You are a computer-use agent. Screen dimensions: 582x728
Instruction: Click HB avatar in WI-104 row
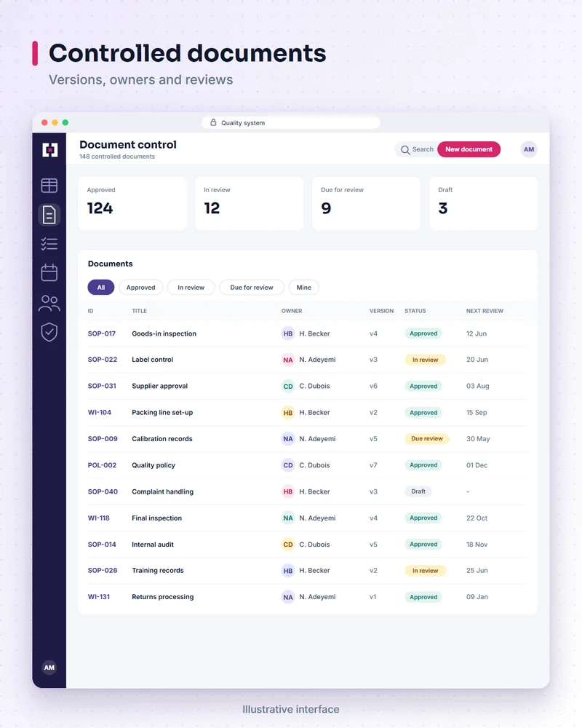pyautogui.click(x=288, y=412)
